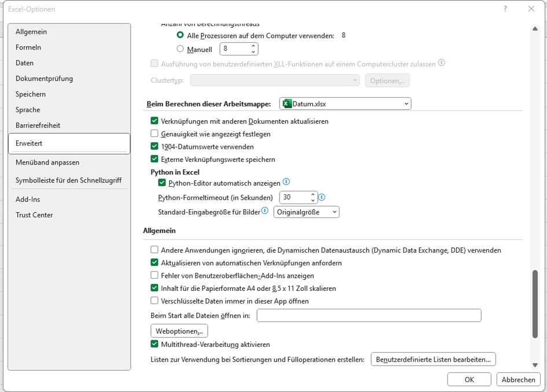This screenshot has width=547, height=392.
Task: Enable Genauigkeit wie angezeigt festlegen
Action: click(x=155, y=134)
